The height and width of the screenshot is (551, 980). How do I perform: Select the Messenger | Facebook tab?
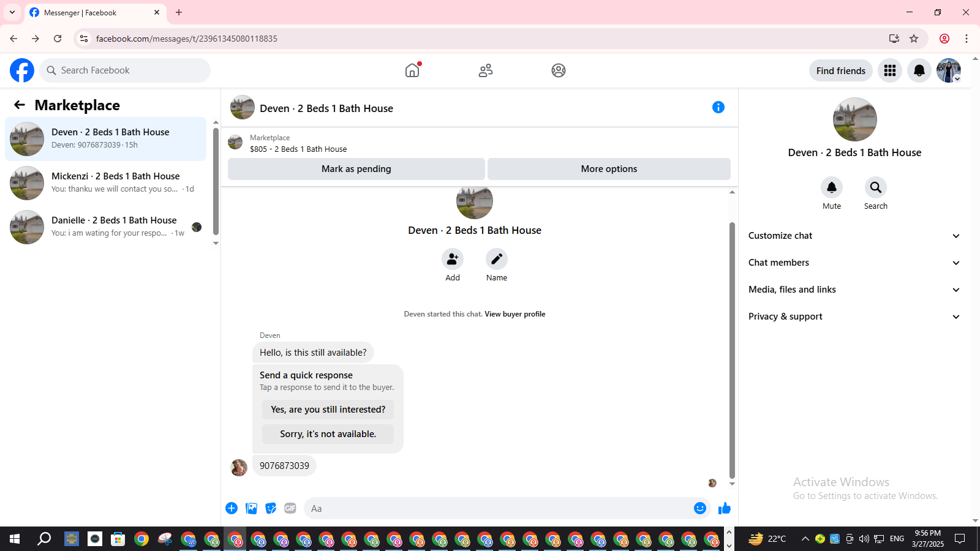tap(95, 12)
